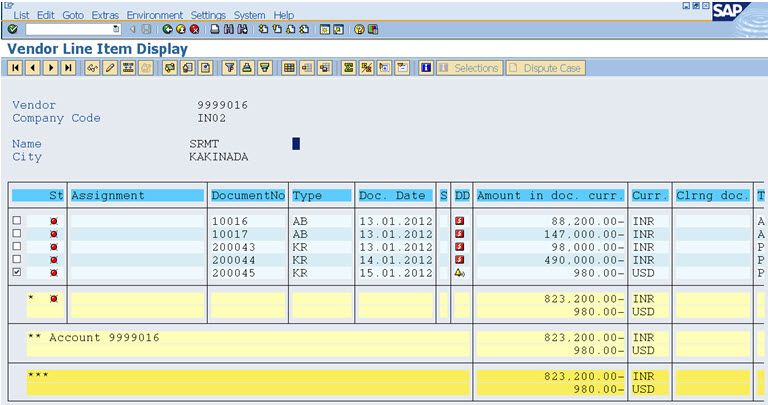768x405 pixels.
Task: Open the Settings menu
Action: click(208, 15)
